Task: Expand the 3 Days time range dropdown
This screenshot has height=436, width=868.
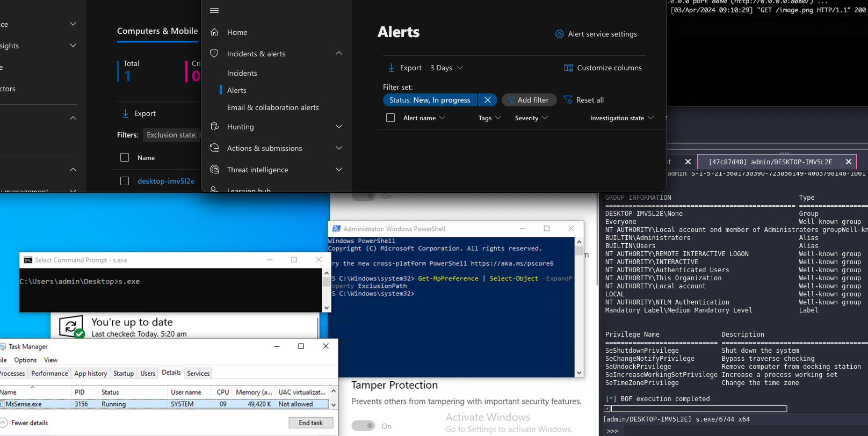Action: click(x=446, y=68)
